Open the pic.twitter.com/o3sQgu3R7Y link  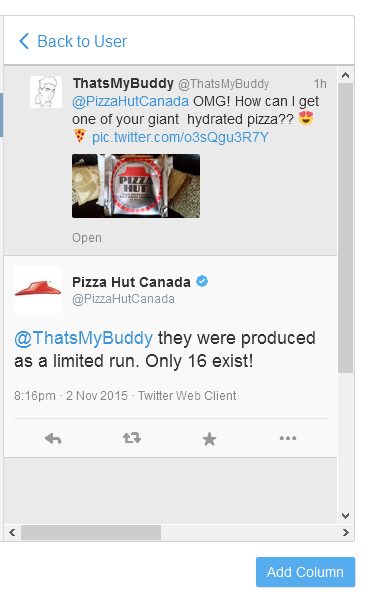pyautogui.click(x=180, y=137)
